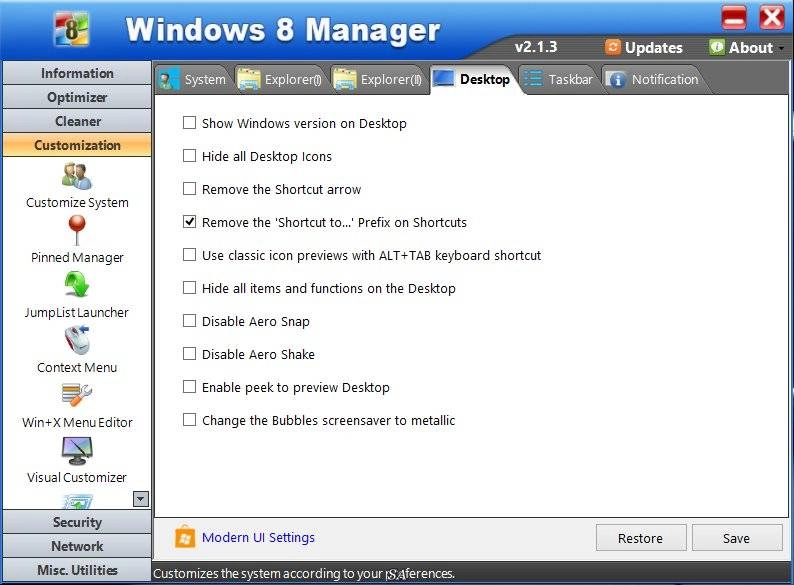Uncheck Remove the 'Shortcut to...' Prefix option
Viewport: 794px width, 585px height.
189,222
